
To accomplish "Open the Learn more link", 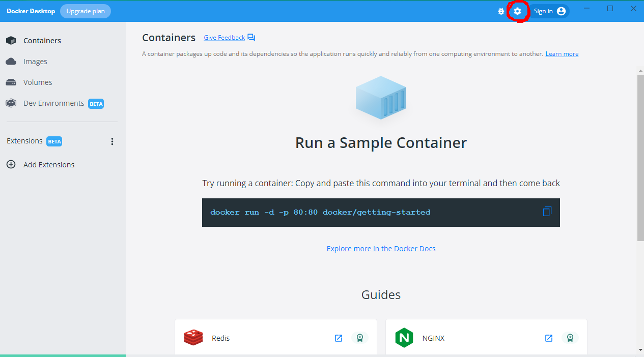I will [562, 54].
